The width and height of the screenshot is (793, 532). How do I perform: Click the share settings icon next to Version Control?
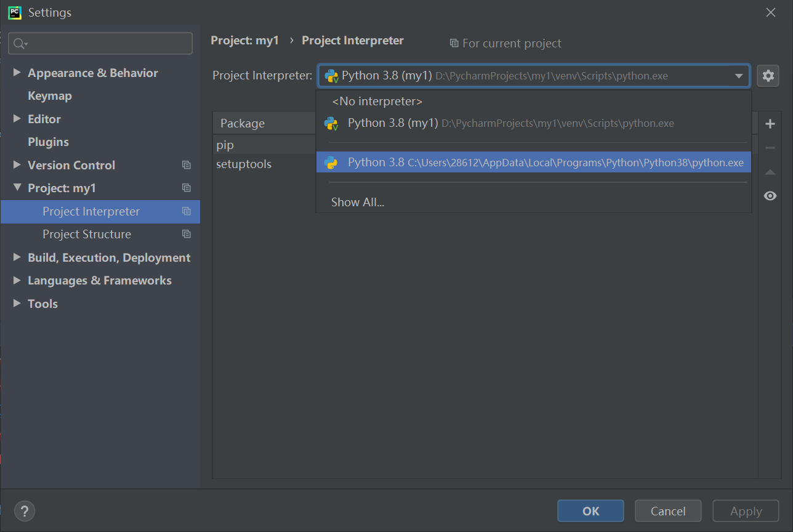click(187, 165)
